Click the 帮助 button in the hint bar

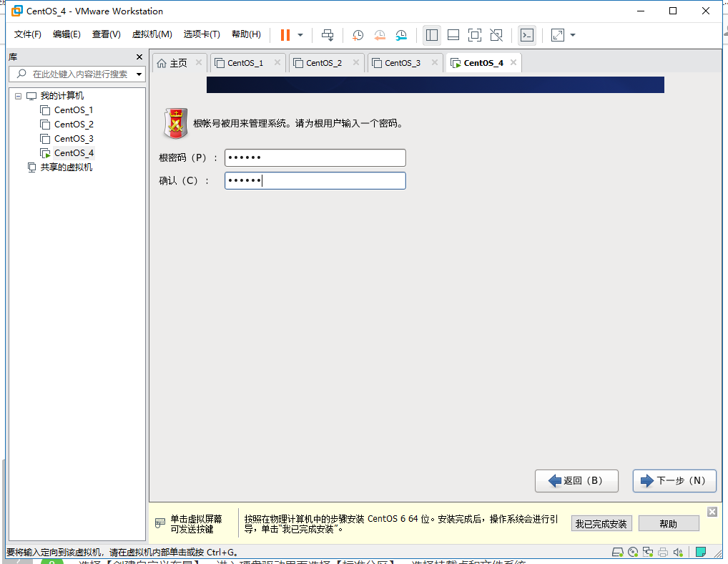coord(669,524)
